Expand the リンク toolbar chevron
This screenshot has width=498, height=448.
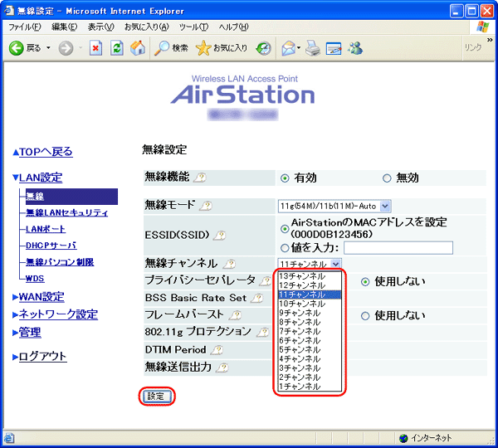(490, 40)
